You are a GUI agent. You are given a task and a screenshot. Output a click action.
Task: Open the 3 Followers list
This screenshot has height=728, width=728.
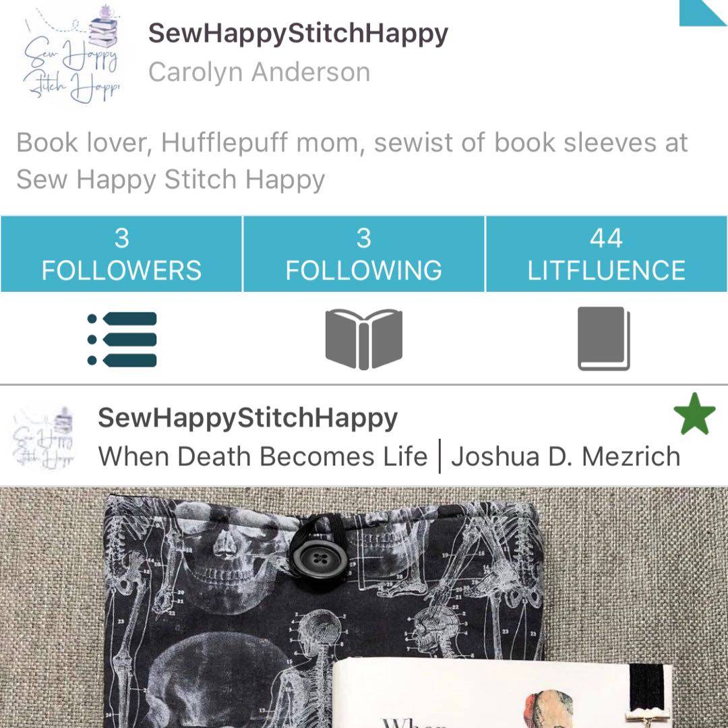pyautogui.click(x=121, y=254)
